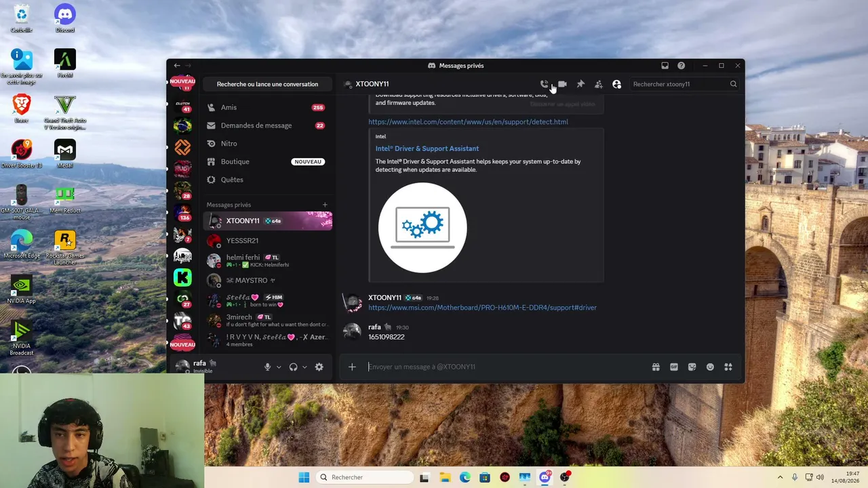Screen dimensions: 868x488
Task: Open File Explorer from the taskbar
Action: pos(445,477)
